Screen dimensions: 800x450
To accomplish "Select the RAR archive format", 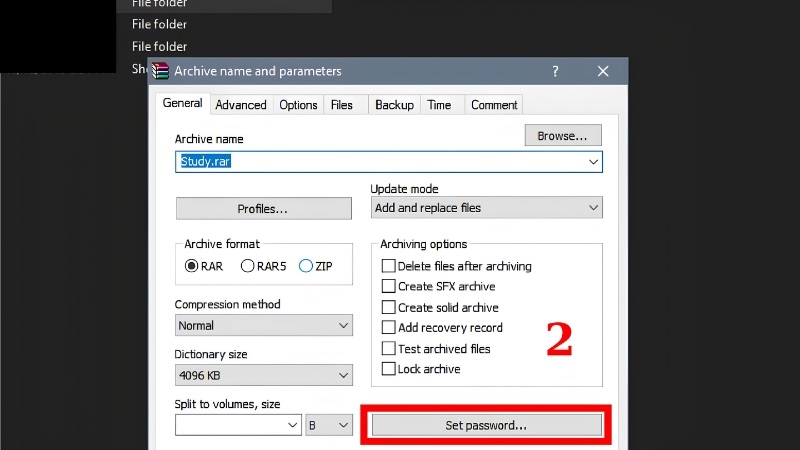I will tap(204, 266).
